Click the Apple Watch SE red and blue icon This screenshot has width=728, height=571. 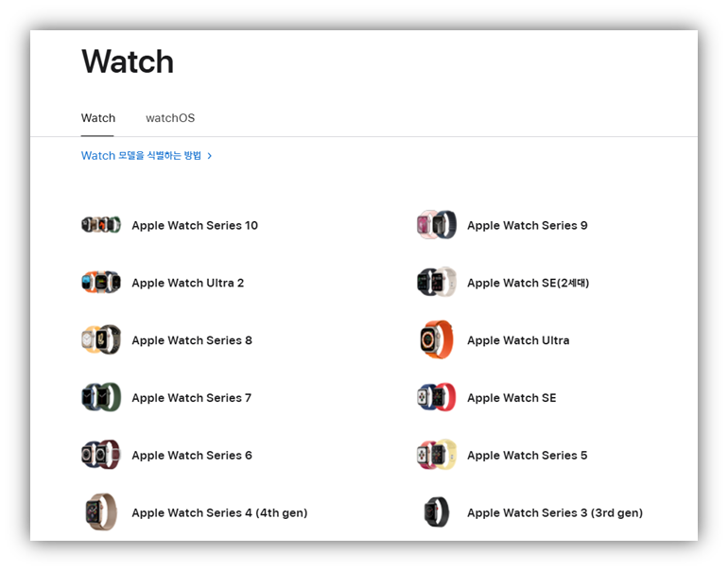pos(437,398)
